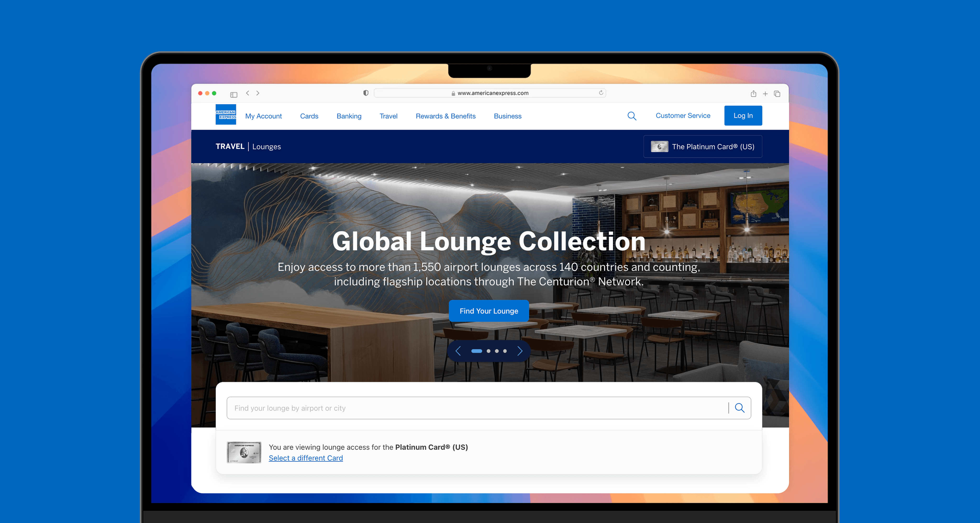Submit lounge search with magnifier icon
This screenshot has height=523, width=980.
(x=740, y=408)
